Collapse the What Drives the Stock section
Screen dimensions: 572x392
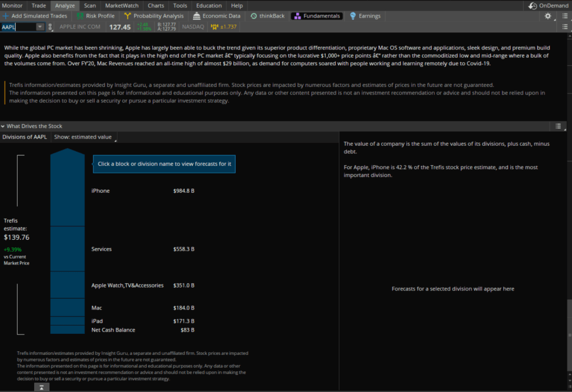pos(3,126)
